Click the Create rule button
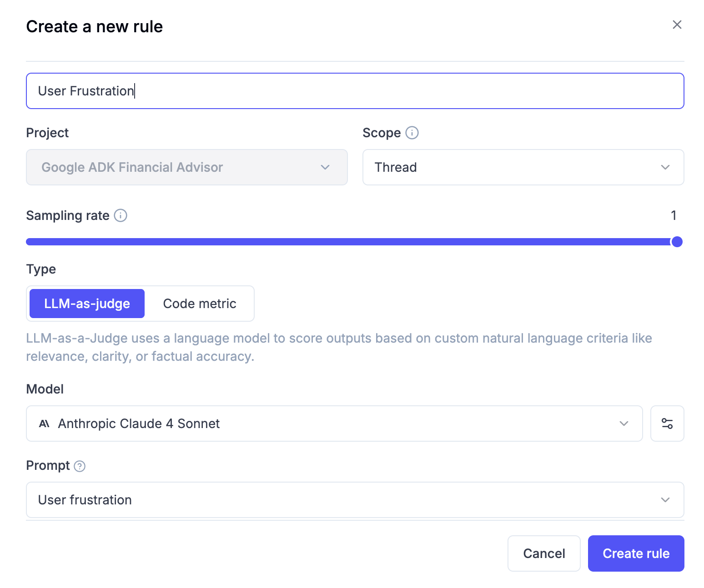Viewport: 704px width, 588px height. pyautogui.click(x=636, y=553)
